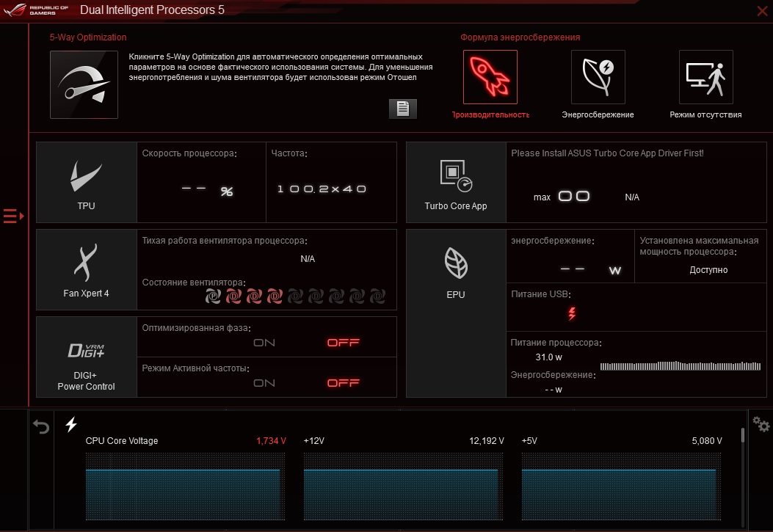The image size is (773, 532).
Task: Turn Режим Активной частоты OFF
Action: pos(344,383)
